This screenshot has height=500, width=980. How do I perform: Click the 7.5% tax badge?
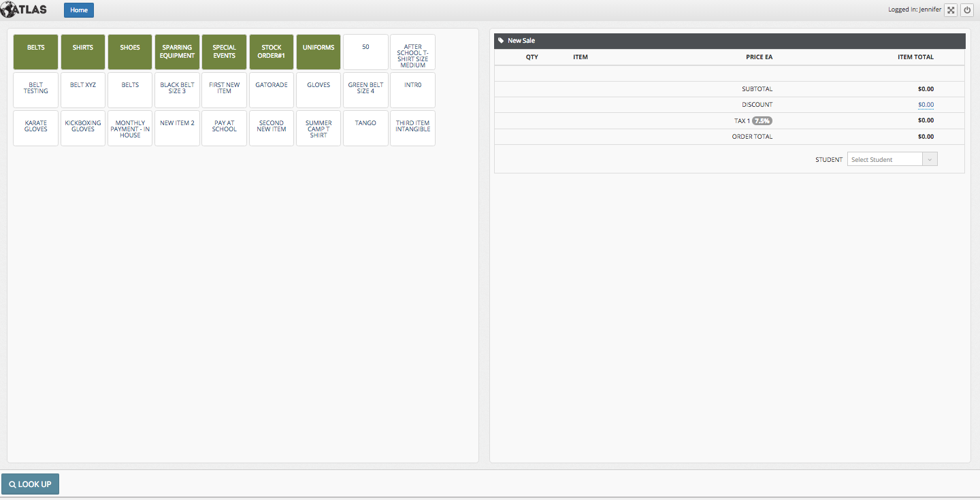tap(762, 120)
